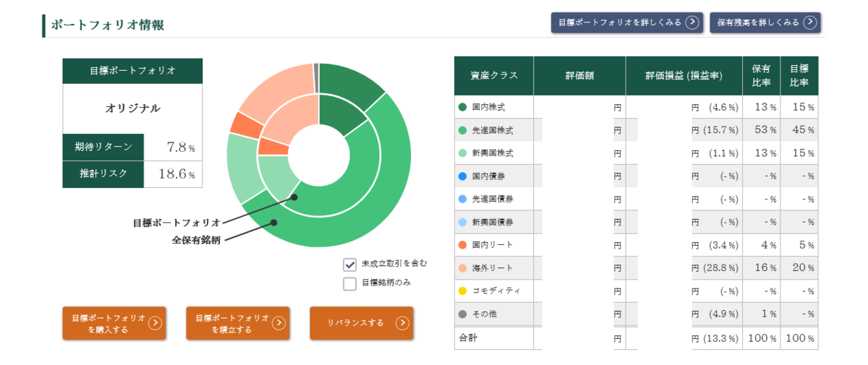Viewport: 868px width, 365px height.
Task: Click オリジナル portfolio name
Action: click(x=132, y=108)
